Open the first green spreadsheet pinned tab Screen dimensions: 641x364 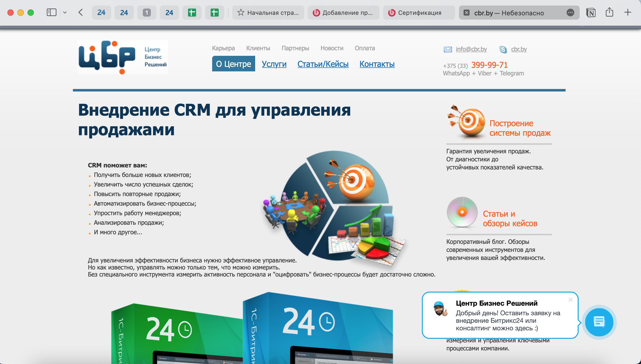[192, 13]
